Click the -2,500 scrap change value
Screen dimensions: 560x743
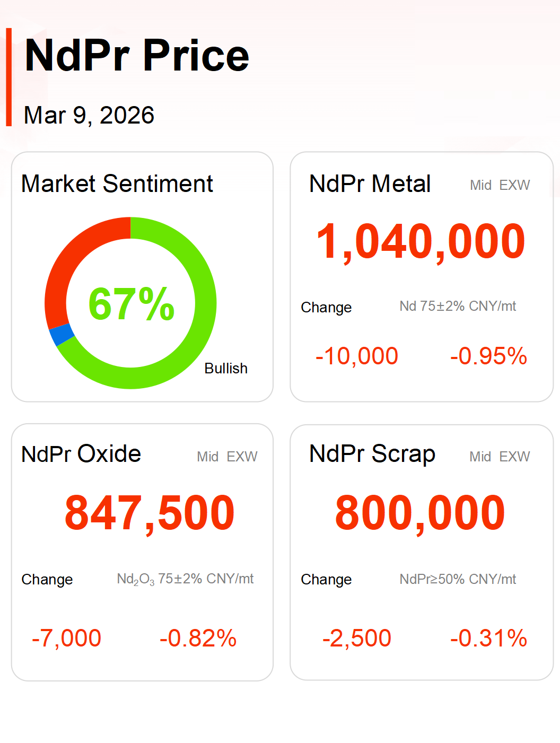(356, 638)
